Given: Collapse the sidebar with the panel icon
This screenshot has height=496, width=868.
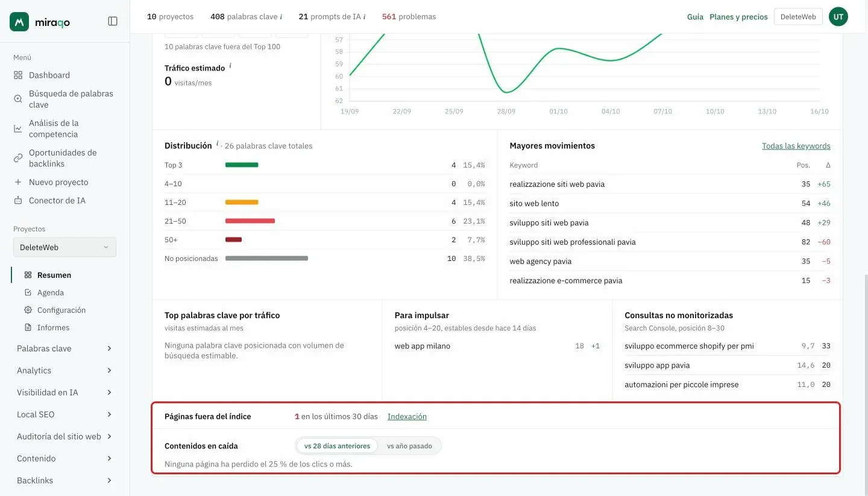Looking at the screenshot, I should coord(113,21).
